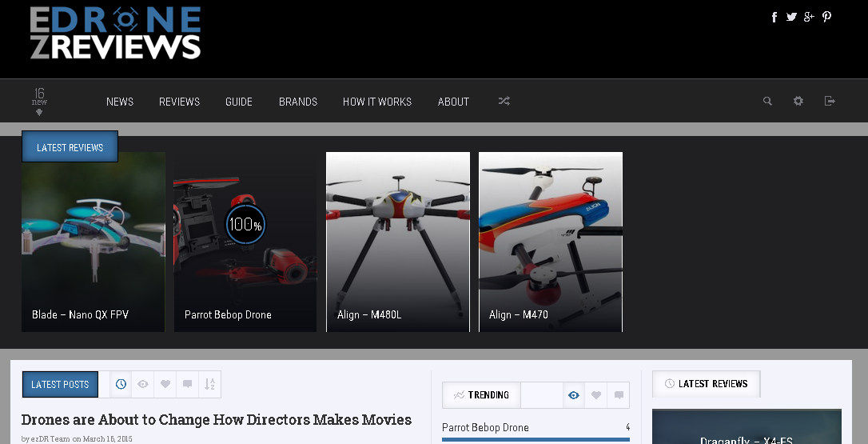
Task: Sort Trending by likes heart icon
Action: tap(596, 395)
